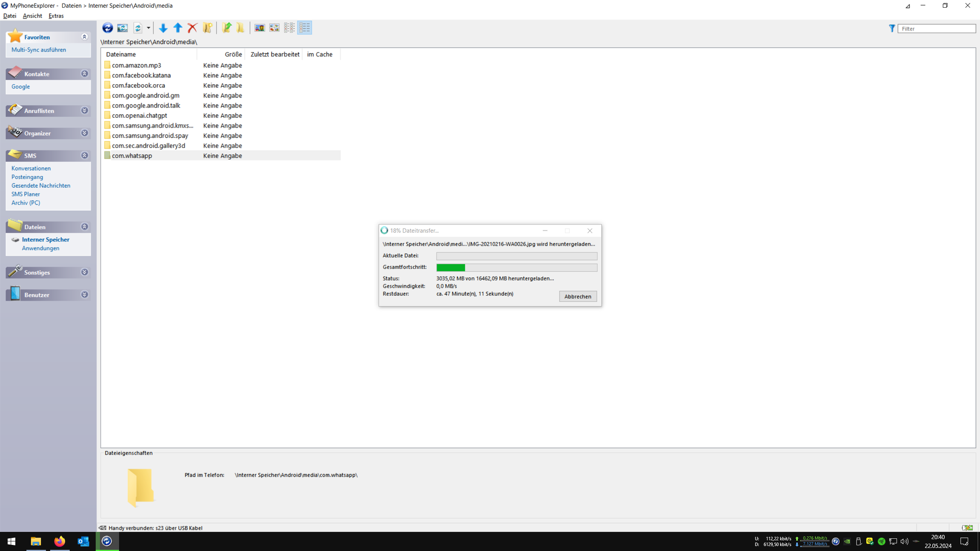Open the sync icon dropdown arrow
The image size is (980, 551).
149,28
